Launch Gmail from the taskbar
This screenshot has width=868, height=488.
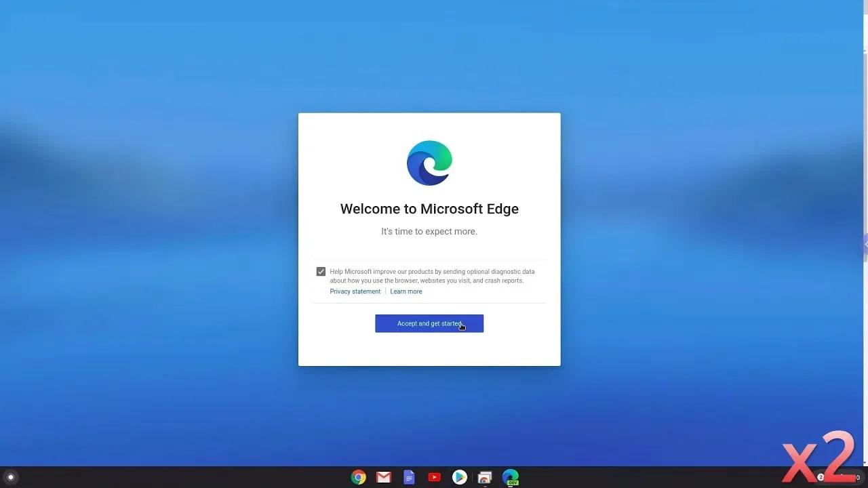tap(383, 477)
